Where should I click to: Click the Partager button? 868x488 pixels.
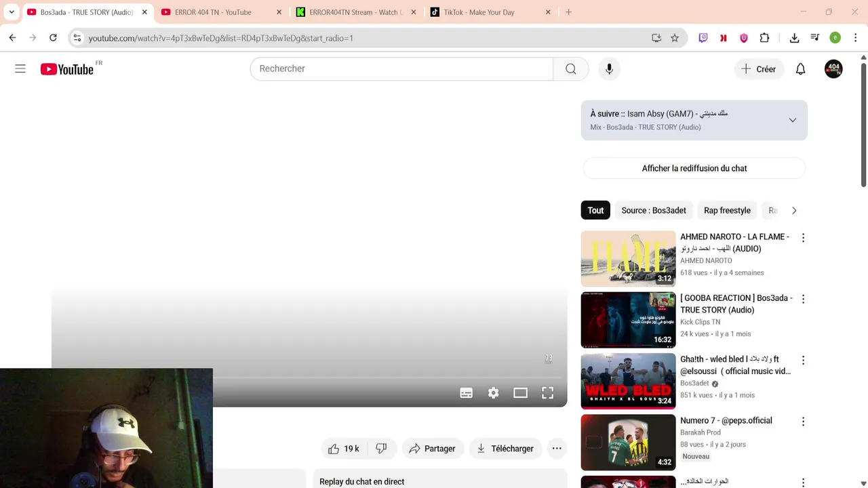pos(432,449)
